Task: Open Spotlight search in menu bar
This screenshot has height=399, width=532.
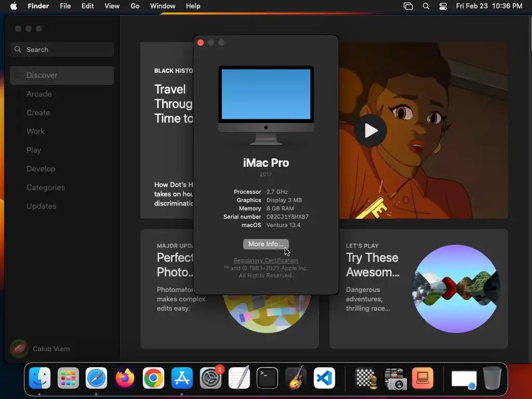Action: click(x=426, y=6)
